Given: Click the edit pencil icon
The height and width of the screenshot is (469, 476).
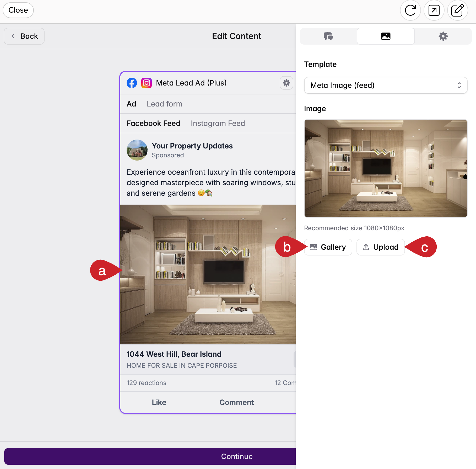Looking at the screenshot, I should (457, 10).
